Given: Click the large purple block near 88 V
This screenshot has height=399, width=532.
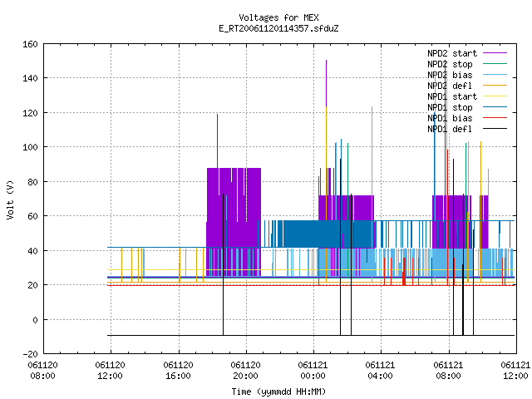Looking at the screenshot, I should pos(234,220).
